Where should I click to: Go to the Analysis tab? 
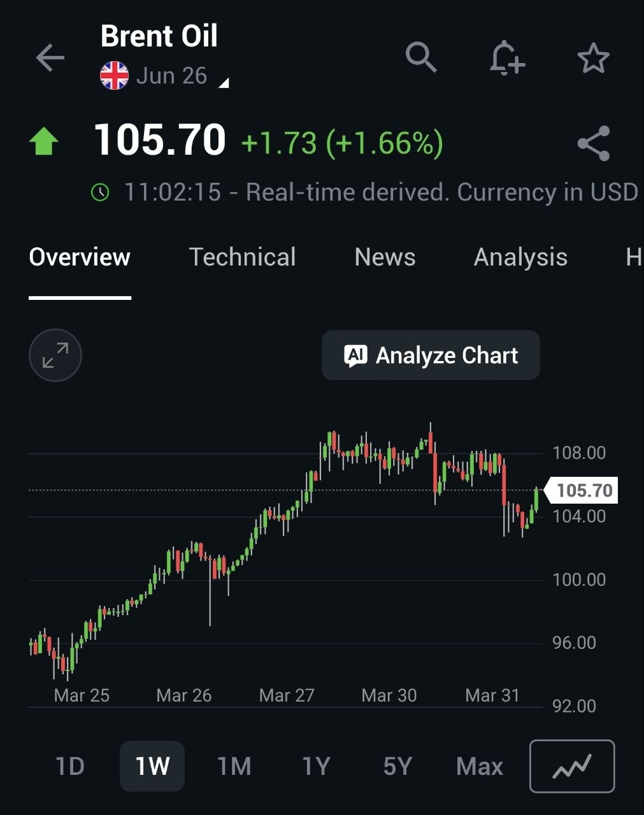coord(520,257)
